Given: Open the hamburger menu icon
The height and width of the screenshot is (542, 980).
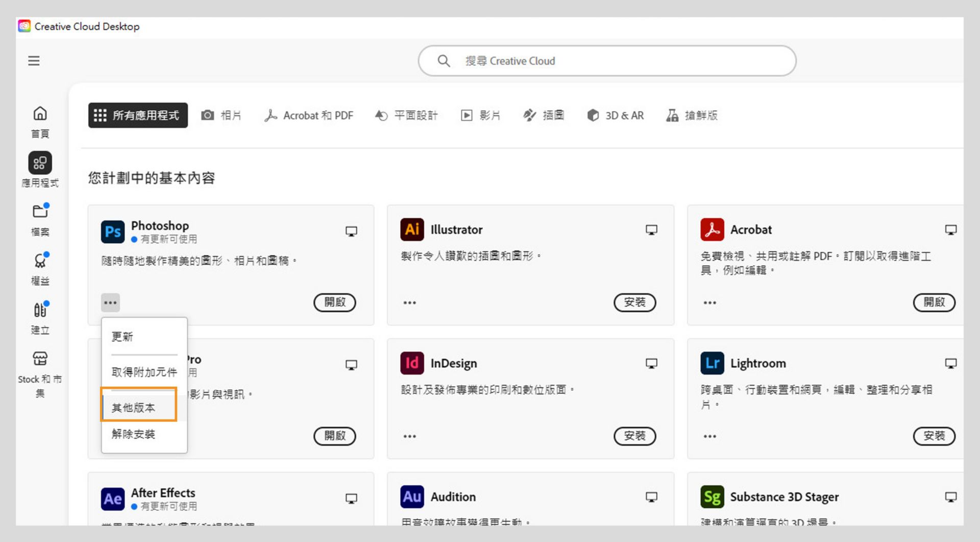Looking at the screenshot, I should [x=34, y=61].
